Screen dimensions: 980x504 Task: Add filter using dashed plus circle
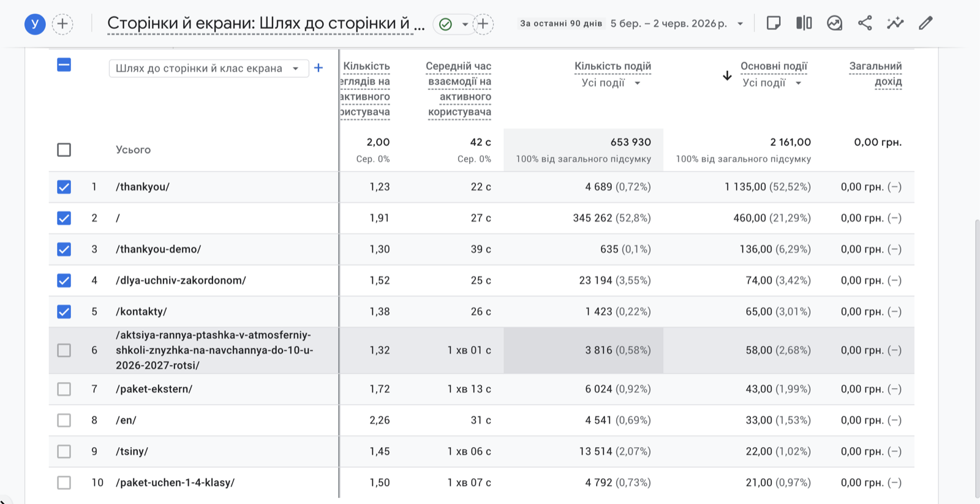(483, 24)
